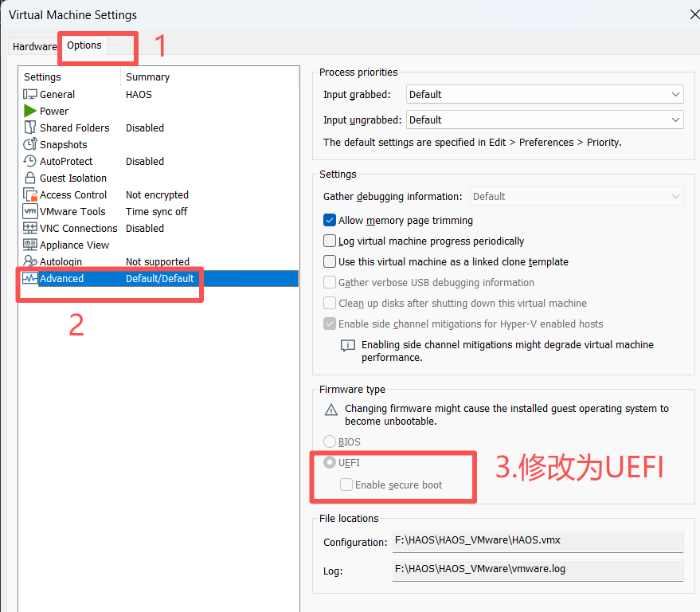
Task: Click the Settings column header
Action: [70, 76]
